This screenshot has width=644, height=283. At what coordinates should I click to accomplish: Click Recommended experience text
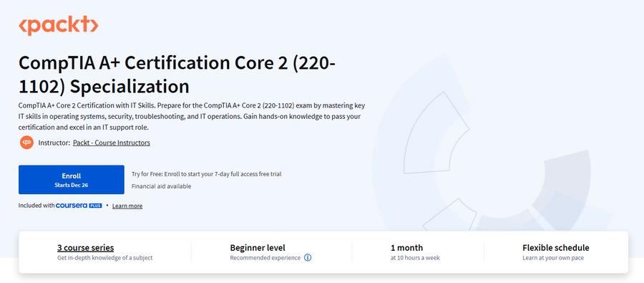point(265,258)
